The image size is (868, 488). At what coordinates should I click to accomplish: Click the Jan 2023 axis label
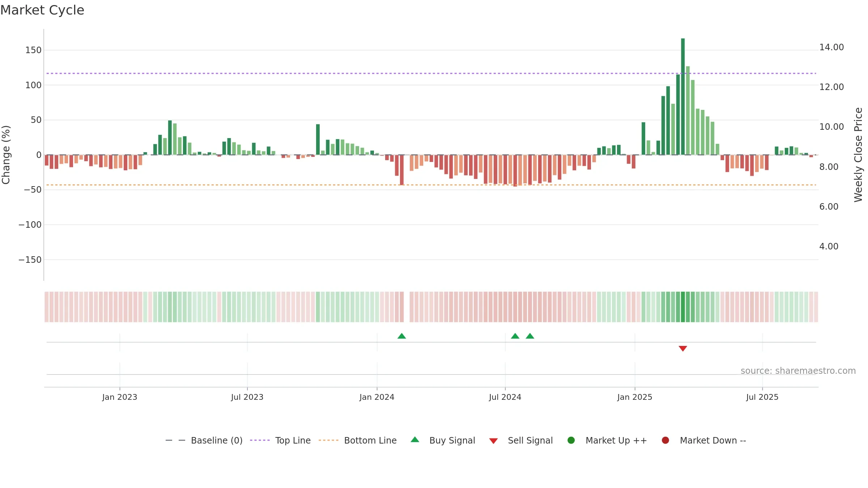point(120,397)
